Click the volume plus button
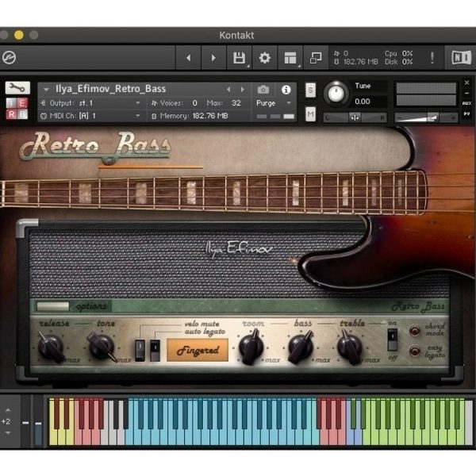Viewport: 476px width, 476px height. [453, 117]
